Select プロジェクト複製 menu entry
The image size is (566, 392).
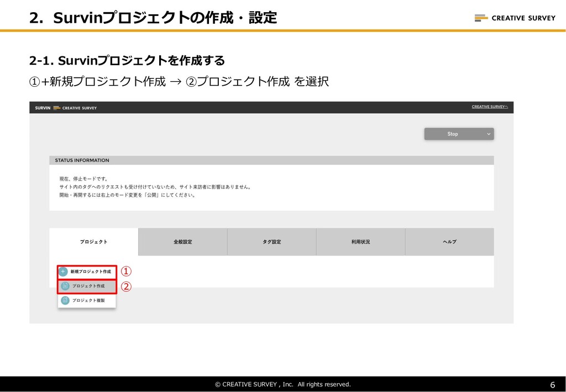(x=87, y=300)
